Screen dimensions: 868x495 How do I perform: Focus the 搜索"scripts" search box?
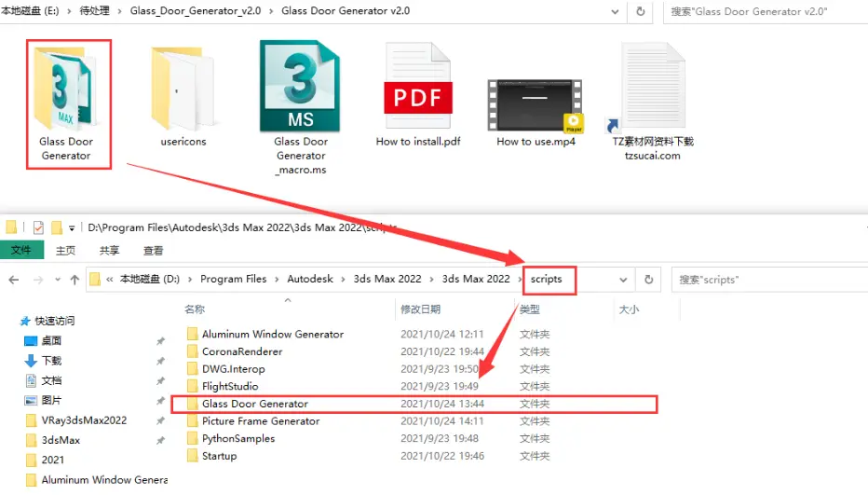click(769, 280)
